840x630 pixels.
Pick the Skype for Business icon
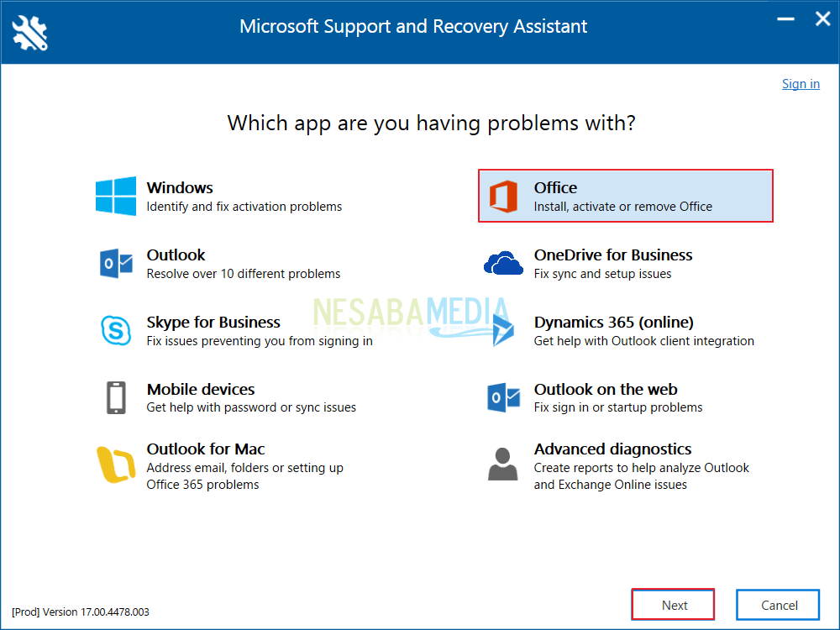click(116, 330)
